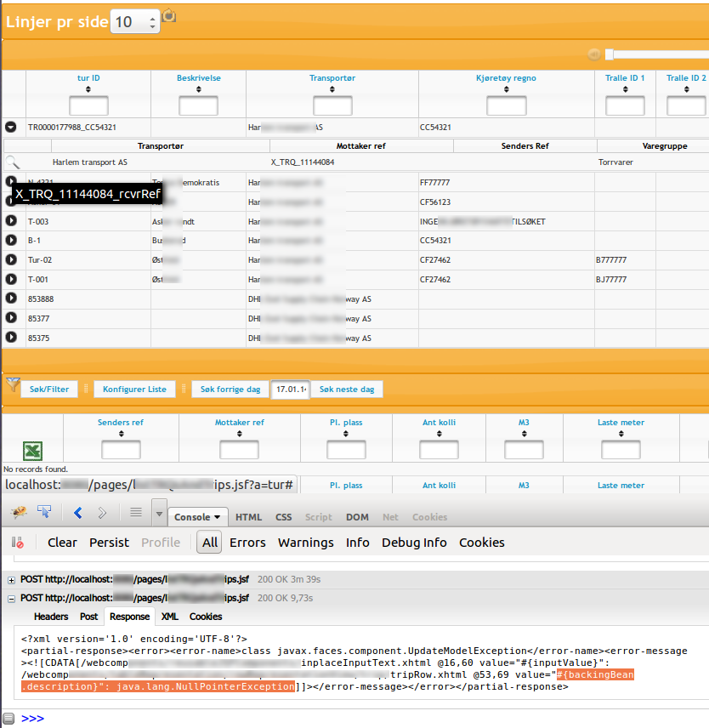Click the slider at the top right
The image size is (709, 728).
[610, 54]
